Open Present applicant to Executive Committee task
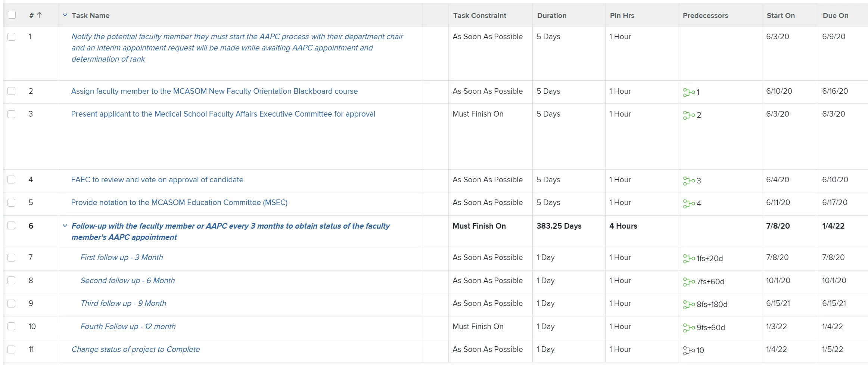 pyautogui.click(x=223, y=114)
